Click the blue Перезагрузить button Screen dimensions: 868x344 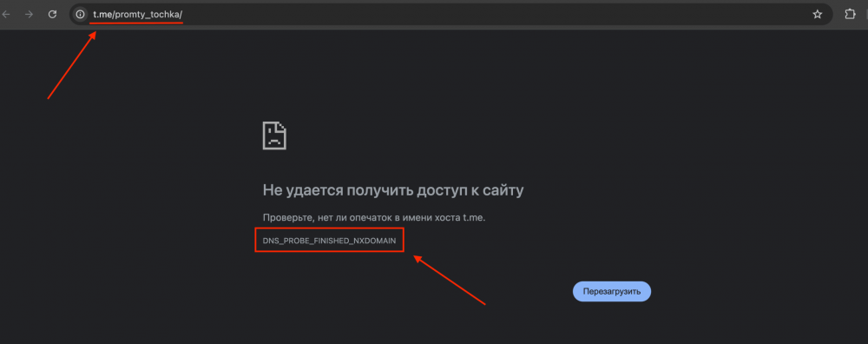pos(612,291)
